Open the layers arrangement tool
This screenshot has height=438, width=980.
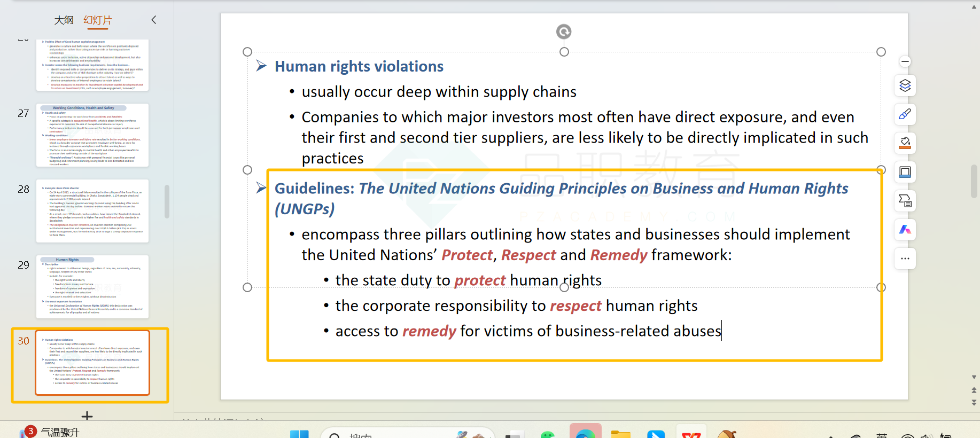pyautogui.click(x=905, y=85)
